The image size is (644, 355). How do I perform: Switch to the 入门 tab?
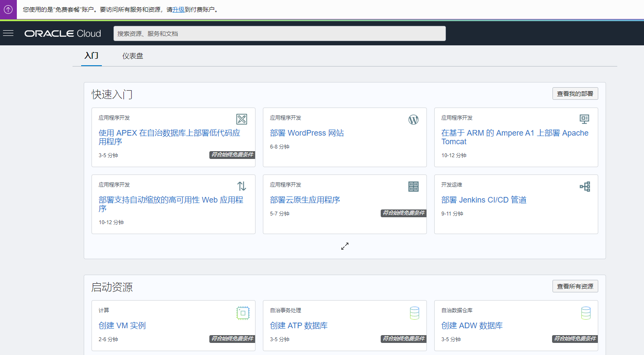pos(92,56)
